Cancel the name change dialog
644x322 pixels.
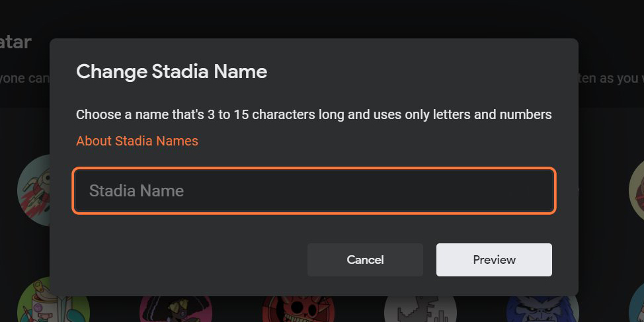click(365, 260)
